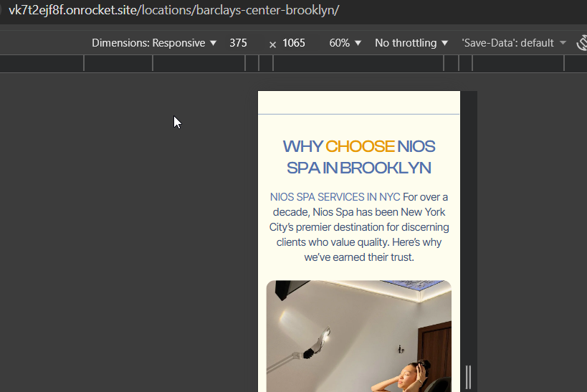The height and width of the screenshot is (392, 587).
Task: Click the spa treatment room photo
Action: 358,336
